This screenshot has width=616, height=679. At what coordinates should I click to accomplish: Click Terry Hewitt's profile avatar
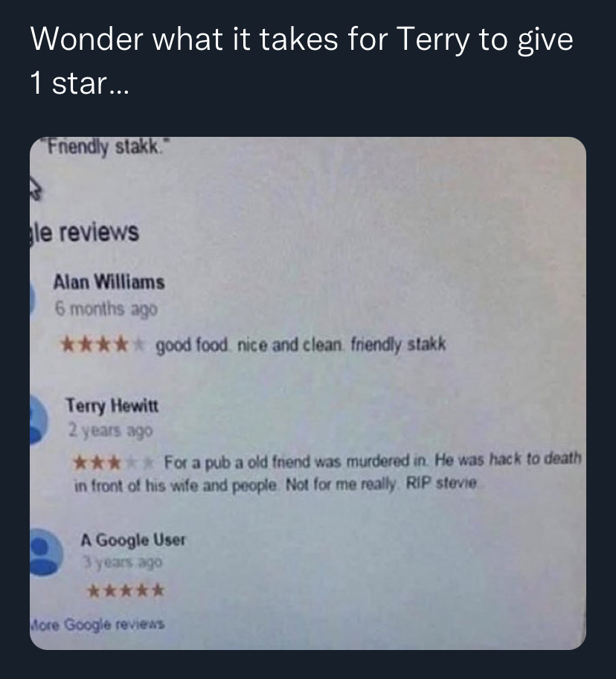[x=39, y=420]
